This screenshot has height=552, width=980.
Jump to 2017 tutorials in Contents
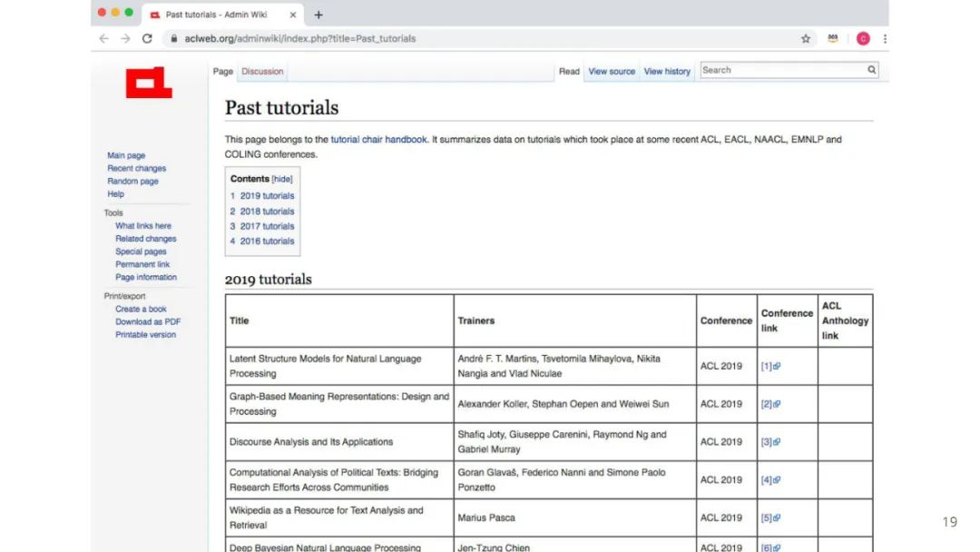(267, 226)
